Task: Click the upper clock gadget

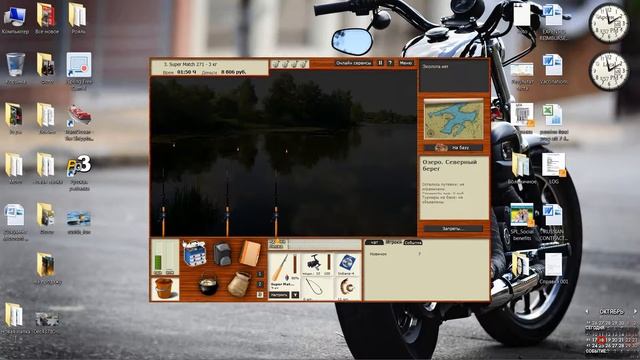Action: pyautogui.click(x=609, y=23)
